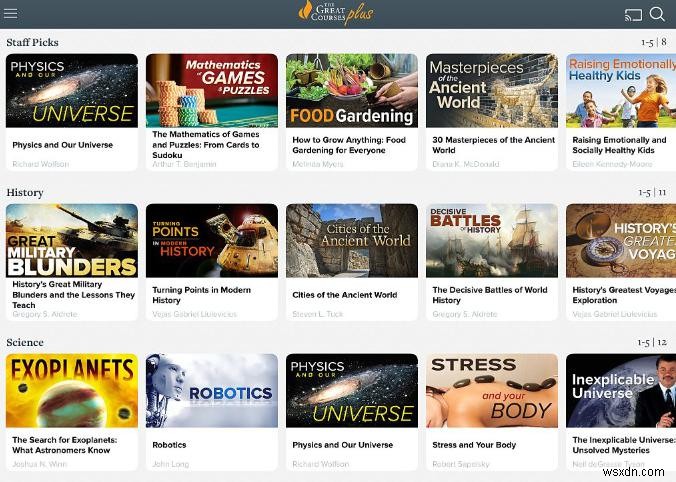Open Science row Physics and Our Universe thumbnail

352,391
